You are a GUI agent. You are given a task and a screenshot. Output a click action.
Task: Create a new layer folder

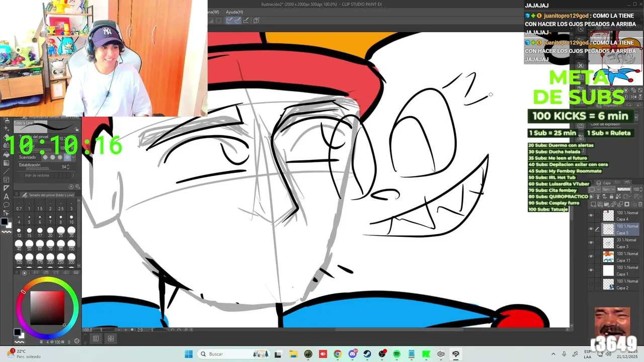click(607, 205)
